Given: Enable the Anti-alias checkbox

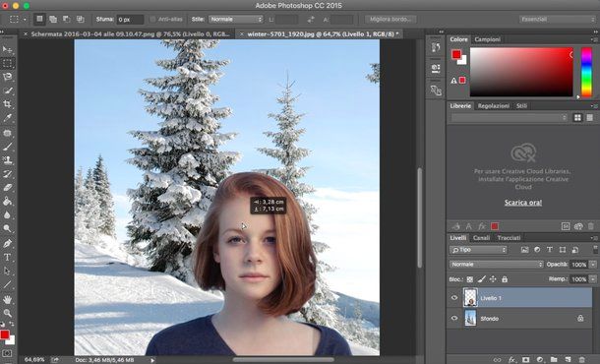Looking at the screenshot, I should pos(152,19).
